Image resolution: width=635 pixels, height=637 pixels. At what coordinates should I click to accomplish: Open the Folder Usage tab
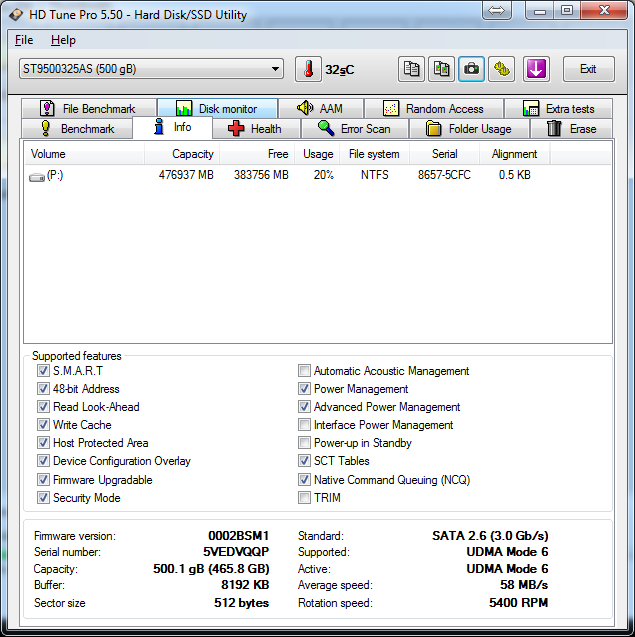pyautogui.click(x=469, y=128)
